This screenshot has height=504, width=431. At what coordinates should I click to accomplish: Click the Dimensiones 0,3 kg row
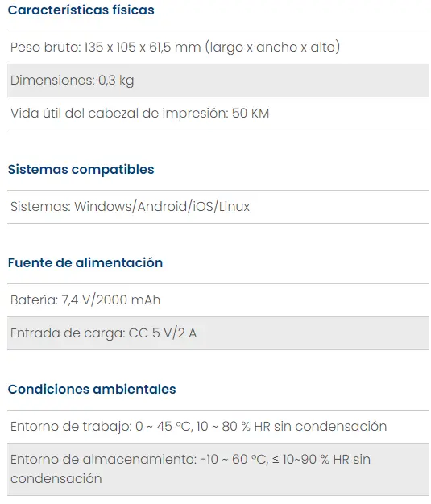coord(218,81)
